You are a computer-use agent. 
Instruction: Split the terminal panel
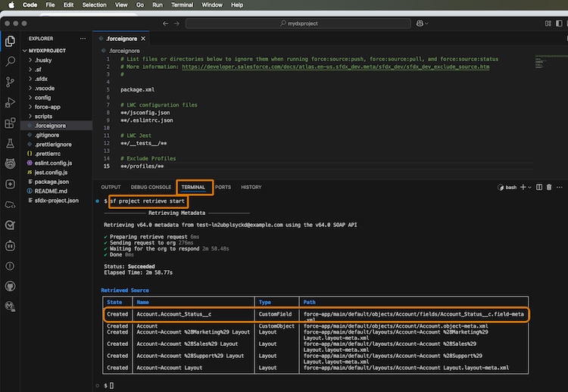[x=539, y=187]
